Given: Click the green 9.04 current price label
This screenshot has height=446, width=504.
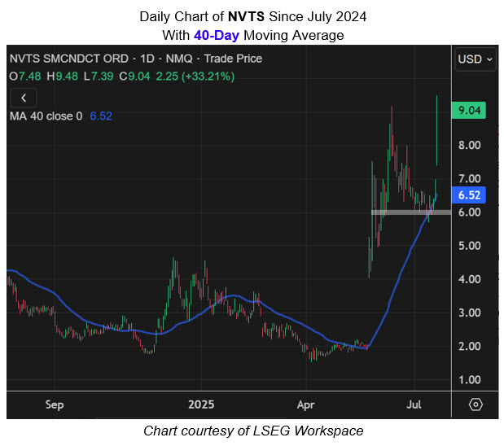Looking at the screenshot, I should [472, 112].
